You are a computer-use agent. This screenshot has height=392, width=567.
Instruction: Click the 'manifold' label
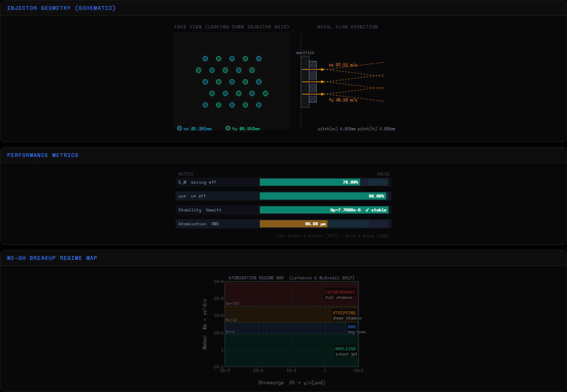(305, 53)
